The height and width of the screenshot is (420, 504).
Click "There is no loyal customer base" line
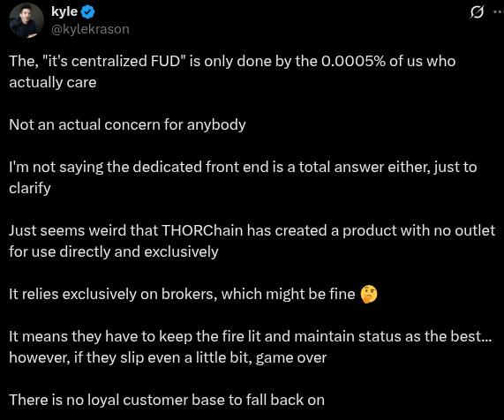click(167, 400)
